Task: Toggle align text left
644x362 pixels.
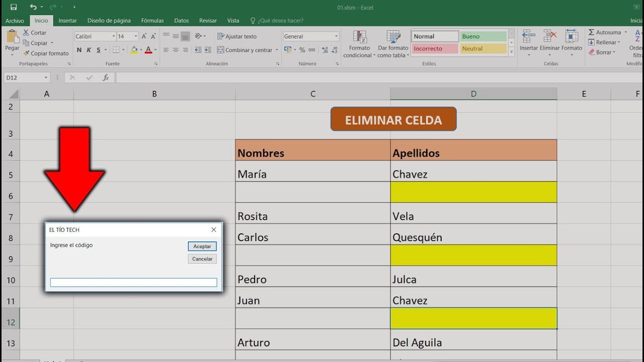Action: [x=166, y=50]
